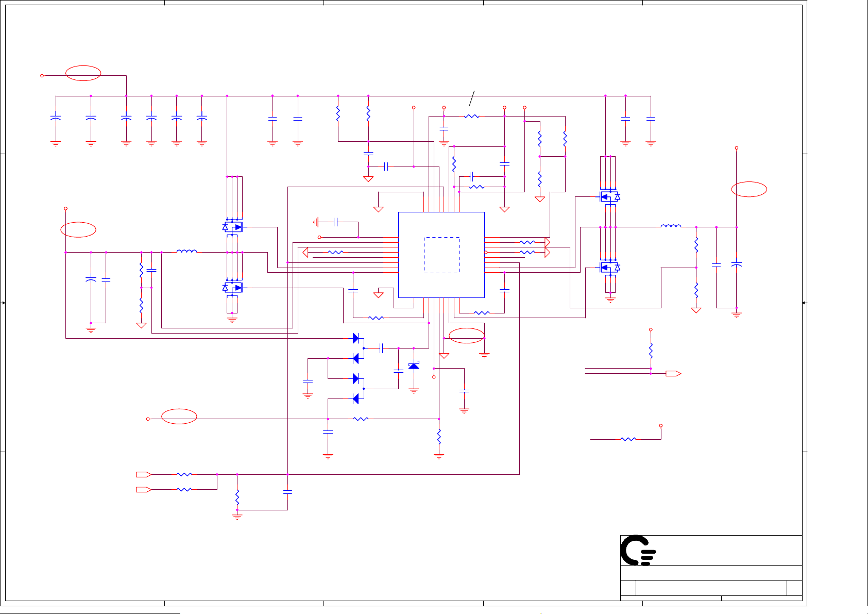Select the series resistor on the lower bottom-left connector
This screenshot has width=868, height=614.
pos(184,489)
